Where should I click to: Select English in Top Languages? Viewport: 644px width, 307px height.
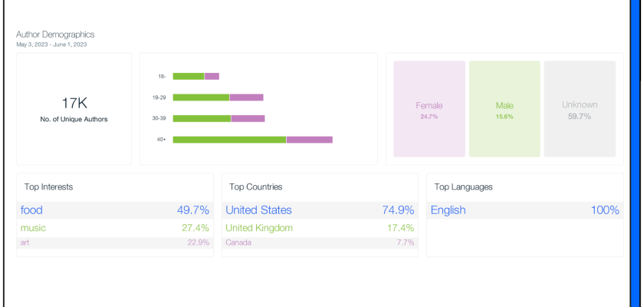pyautogui.click(x=524, y=210)
